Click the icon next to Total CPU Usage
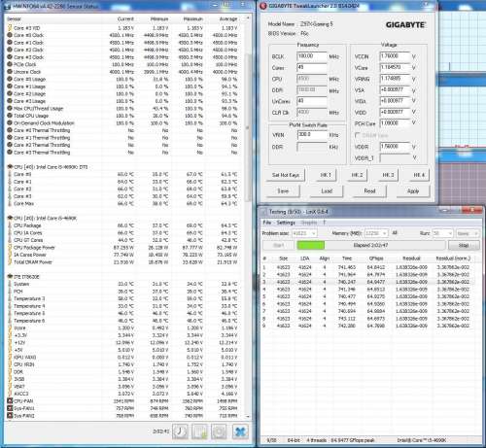This screenshot has height=448, width=486. coord(10,116)
